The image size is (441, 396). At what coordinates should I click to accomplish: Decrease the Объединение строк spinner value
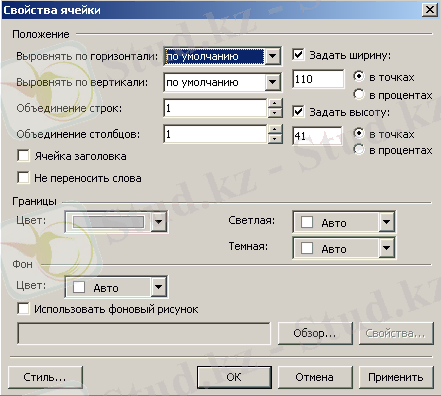275,113
